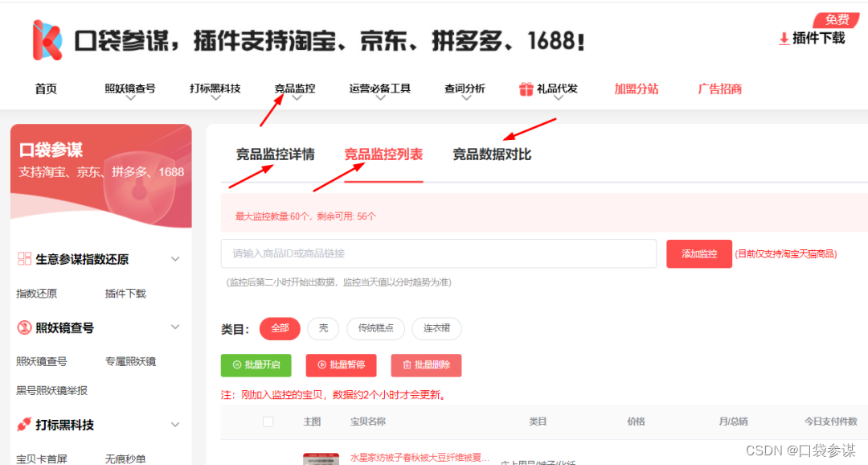The height and width of the screenshot is (465, 868).
Task: Go to 首页 in the top navigation
Action: (x=46, y=88)
